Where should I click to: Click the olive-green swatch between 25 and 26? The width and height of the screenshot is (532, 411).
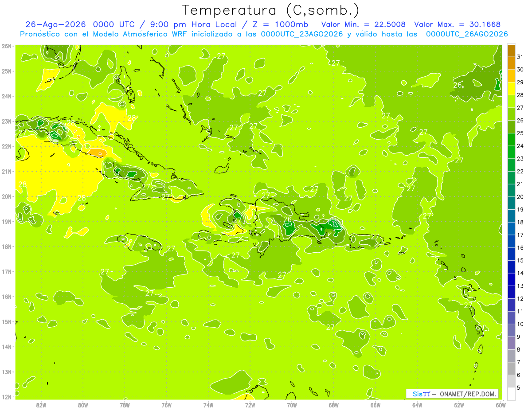pyautogui.click(x=511, y=127)
